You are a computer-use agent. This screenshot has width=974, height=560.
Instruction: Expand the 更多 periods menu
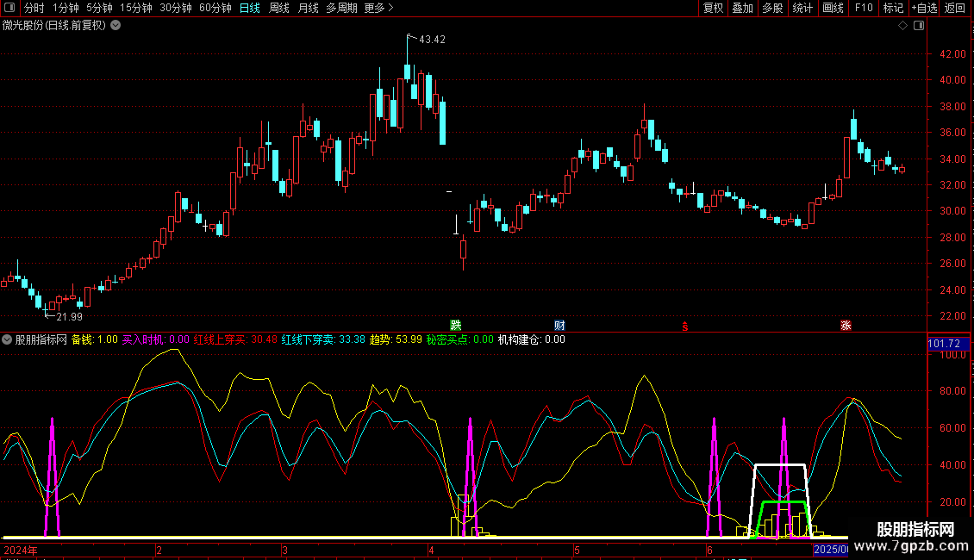pyautogui.click(x=378, y=8)
